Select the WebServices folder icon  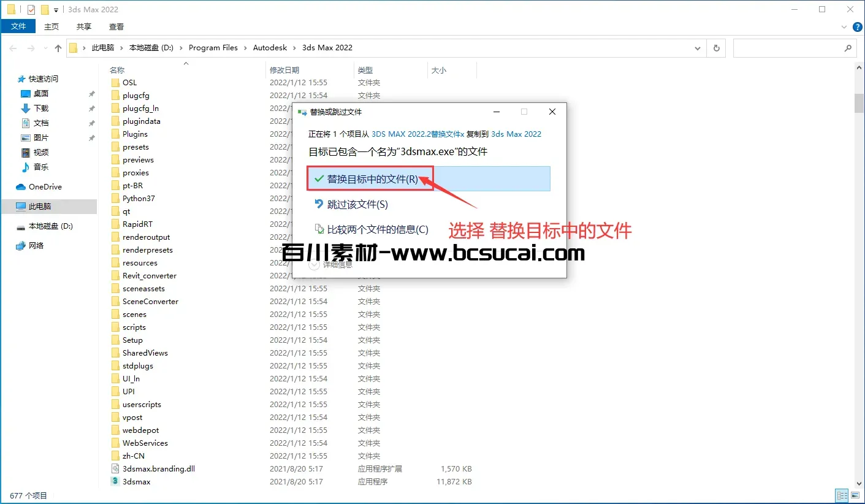[x=116, y=443]
